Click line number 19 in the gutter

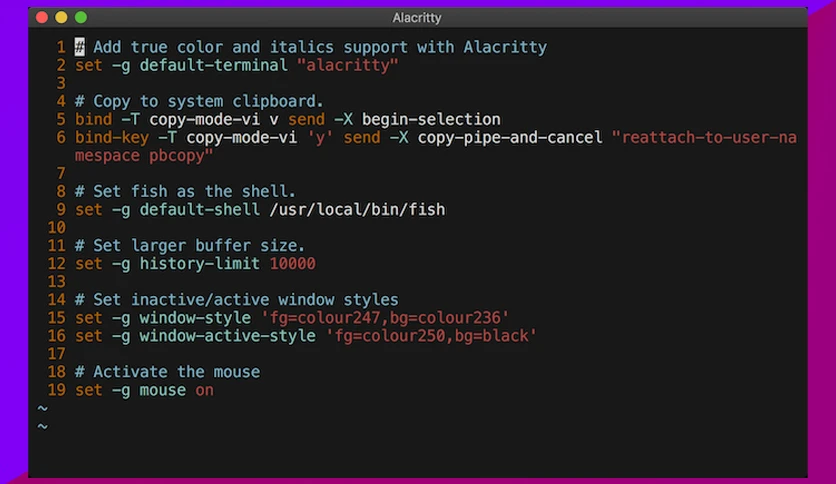tap(57, 390)
